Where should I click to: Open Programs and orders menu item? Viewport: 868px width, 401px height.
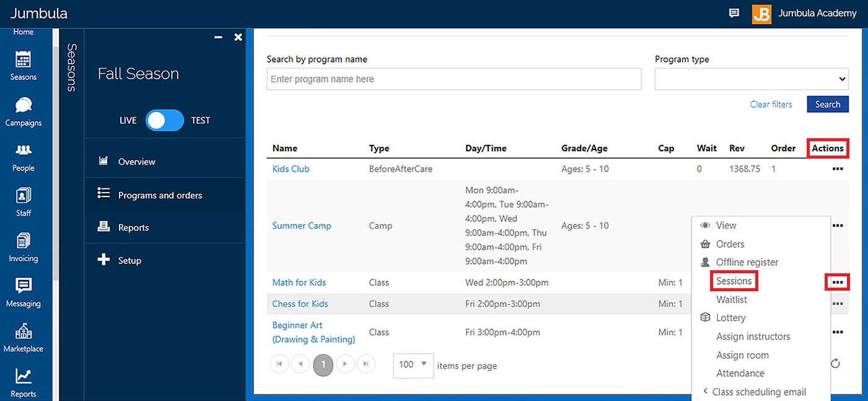point(165,195)
